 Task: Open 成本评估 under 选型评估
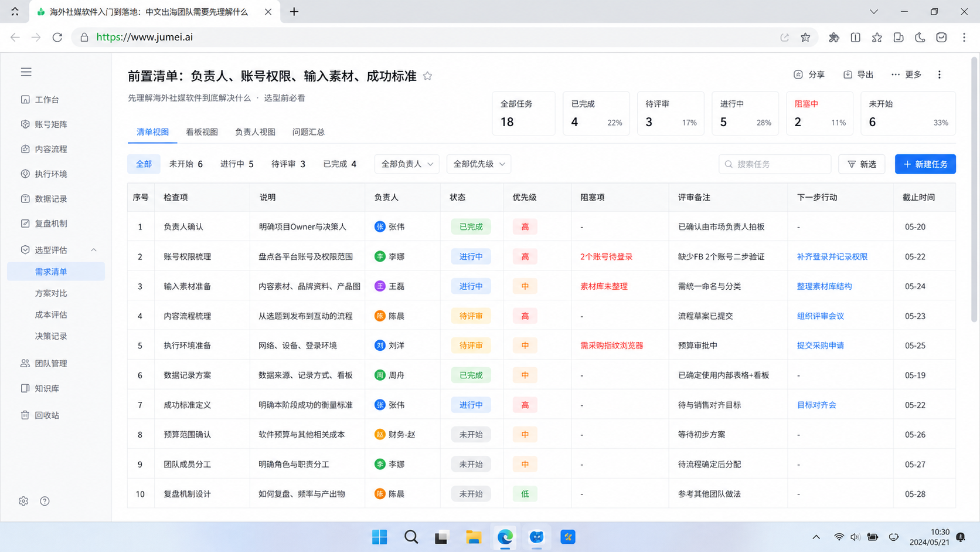coord(51,315)
